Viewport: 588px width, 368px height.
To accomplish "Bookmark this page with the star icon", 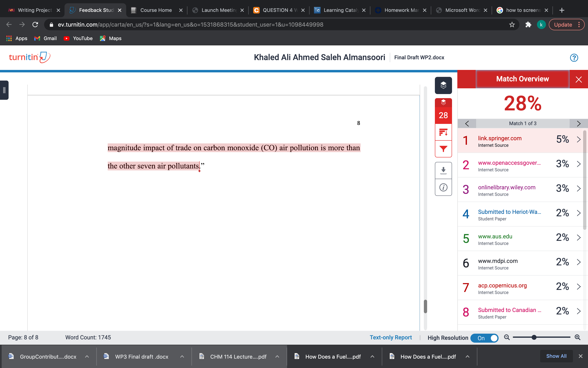I will 512,25.
